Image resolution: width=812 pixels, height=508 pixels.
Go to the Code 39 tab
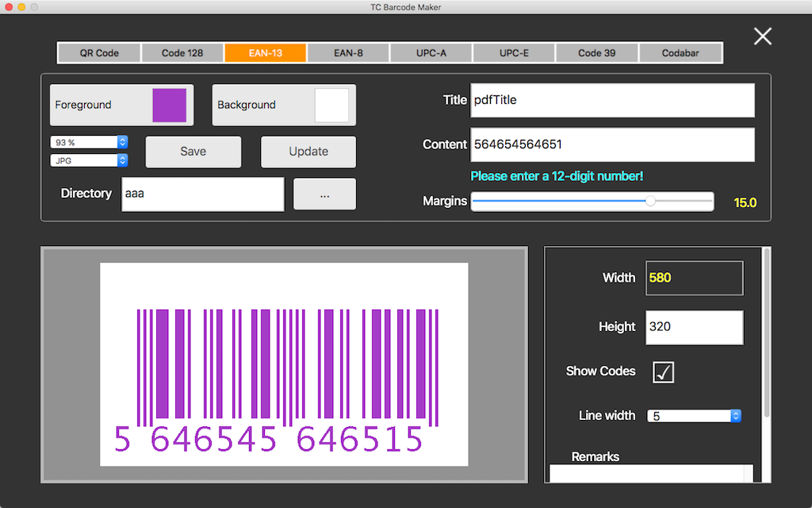[597, 53]
